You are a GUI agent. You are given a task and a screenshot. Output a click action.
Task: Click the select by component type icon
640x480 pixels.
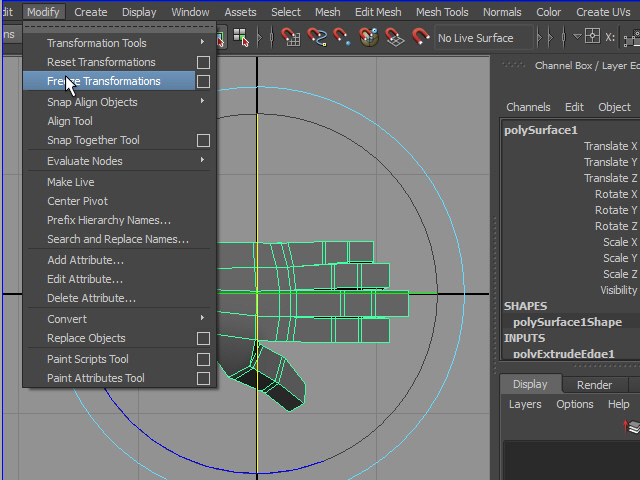(241, 38)
